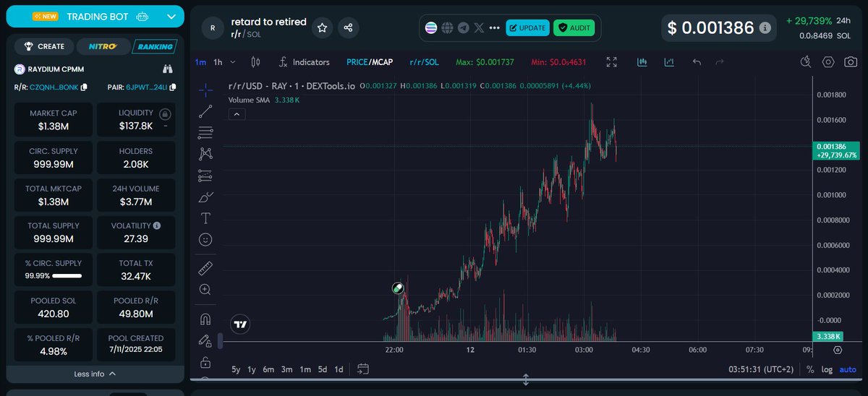Click the CREATE button
The width and height of the screenshot is (868, 396).
pos(44,46)
